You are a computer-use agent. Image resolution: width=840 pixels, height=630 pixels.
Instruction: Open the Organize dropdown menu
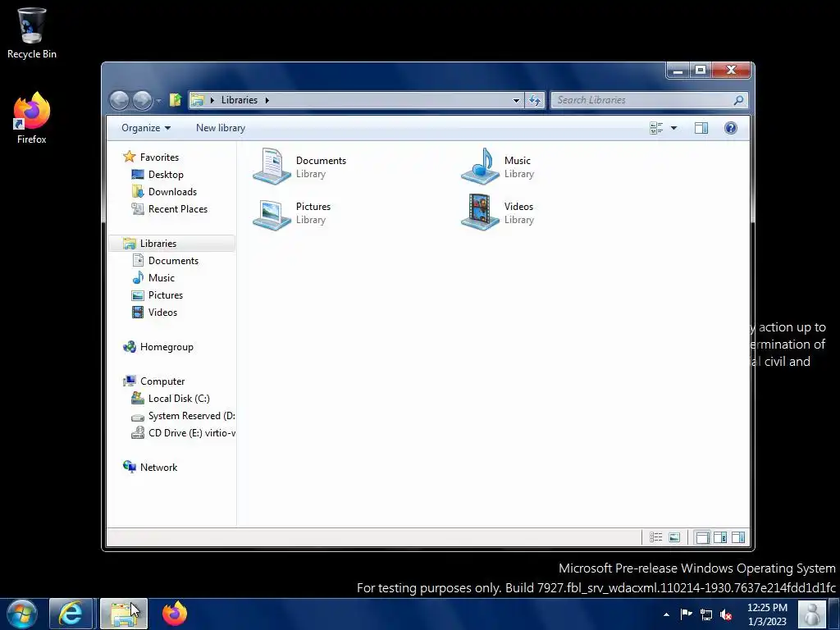tap(146, 128)
